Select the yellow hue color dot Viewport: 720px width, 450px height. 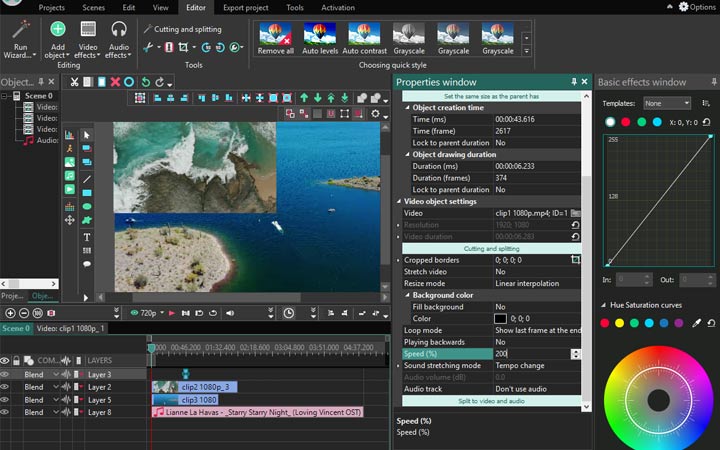pyautogui.click(x=621, y=323)
